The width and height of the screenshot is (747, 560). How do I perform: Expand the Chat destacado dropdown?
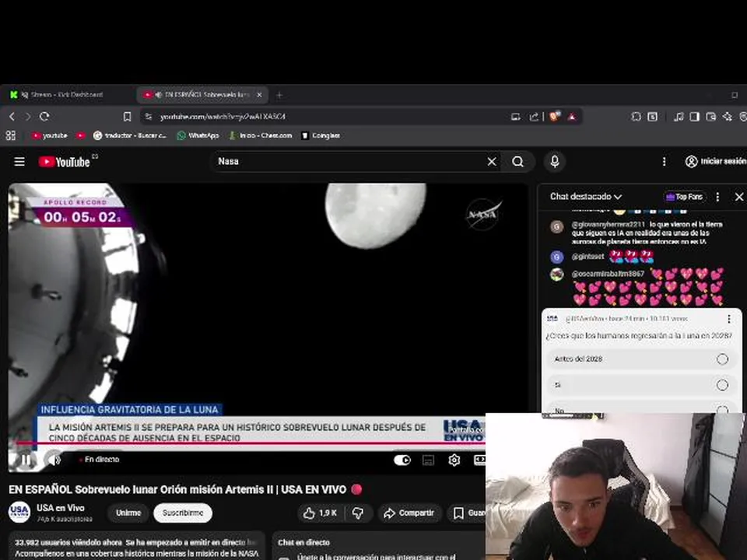pyautogui.click(x=585, y=197)
